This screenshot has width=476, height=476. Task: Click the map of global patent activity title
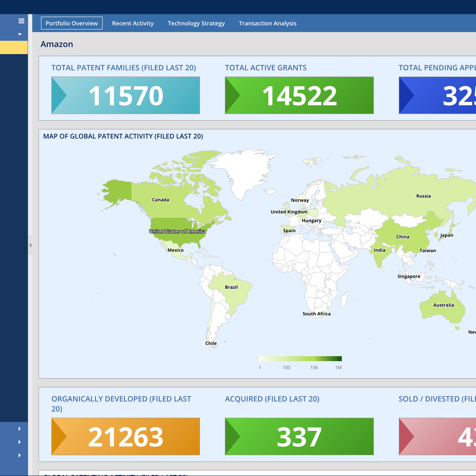click(x=123, y=136)
